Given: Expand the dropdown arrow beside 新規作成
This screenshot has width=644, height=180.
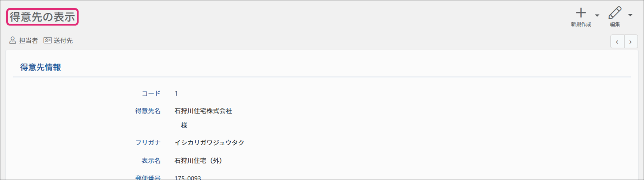Looking at the screenshot, I should coord(597,15).
